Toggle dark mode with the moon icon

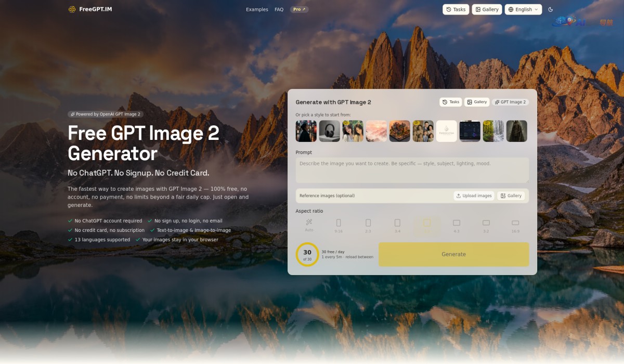coord(551,9)
